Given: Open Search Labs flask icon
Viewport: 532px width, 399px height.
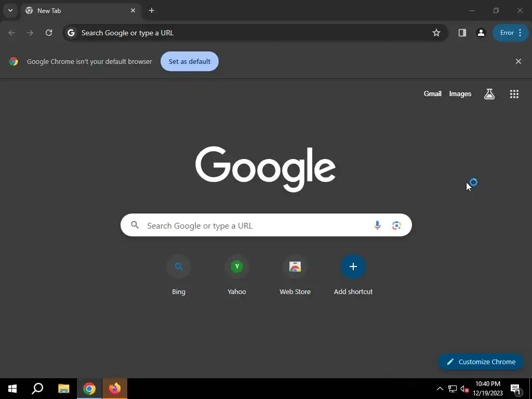Looking at the screenshot, I should point(489,94).
